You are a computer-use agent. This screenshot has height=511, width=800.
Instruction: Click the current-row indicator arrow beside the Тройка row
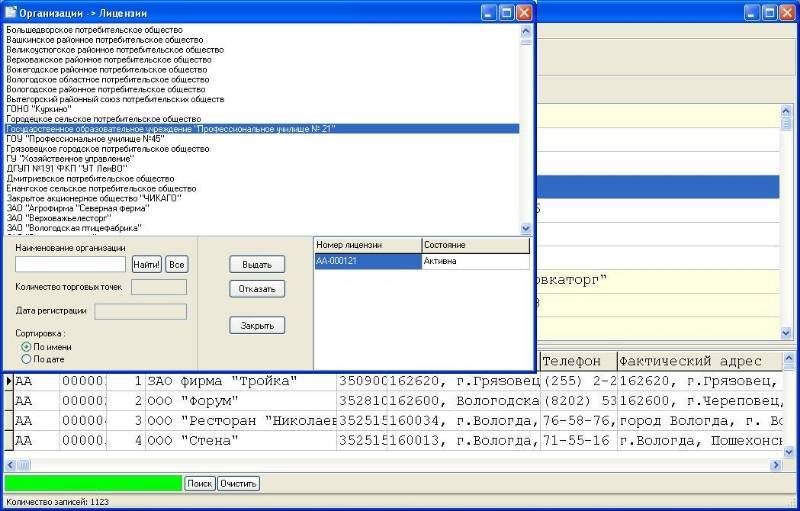9,381
